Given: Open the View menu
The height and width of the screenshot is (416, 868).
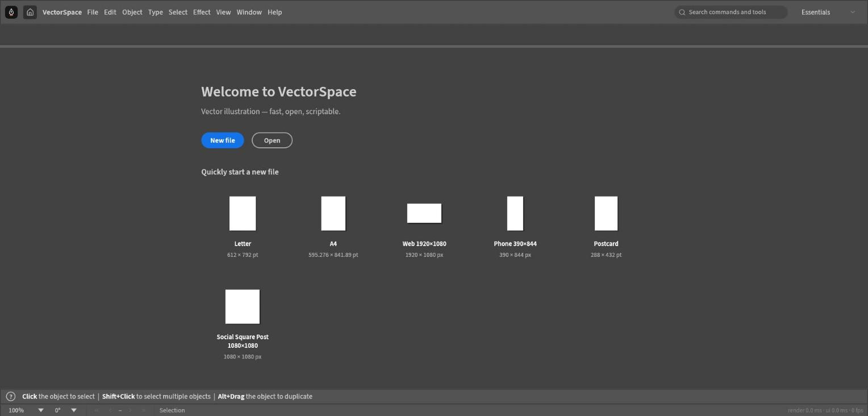Looking at the screenshot, I should [223, 12].
